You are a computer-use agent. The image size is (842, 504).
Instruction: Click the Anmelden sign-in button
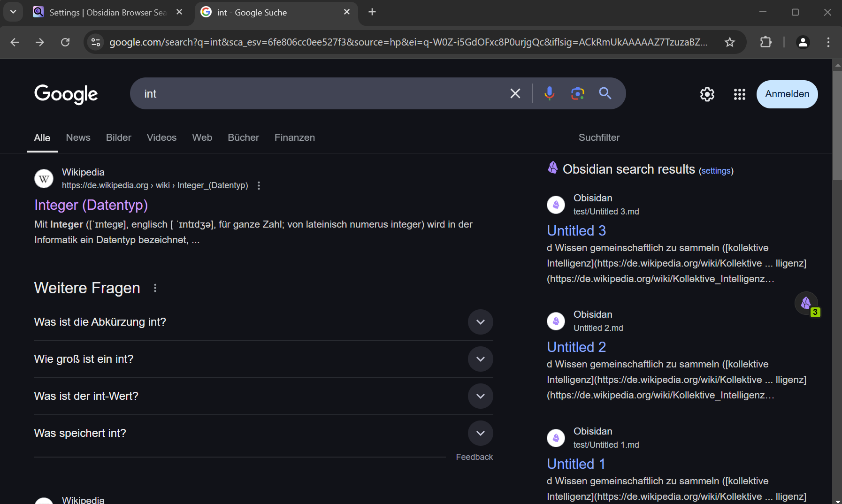coord(787,94)
